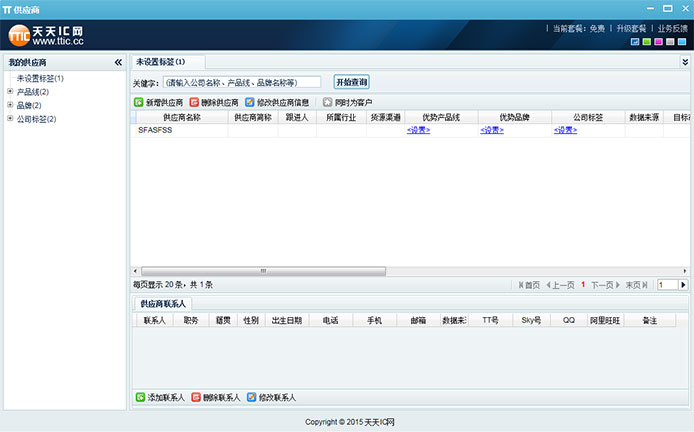
Task: Click the 修改联系人 (edit contact) icon
Action: (250, 397)
